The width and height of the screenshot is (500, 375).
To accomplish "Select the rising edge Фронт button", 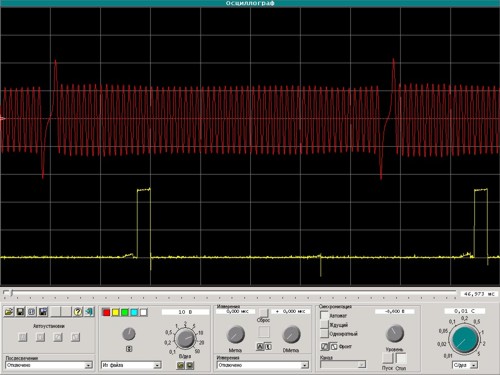I will [x=325, y=347].
